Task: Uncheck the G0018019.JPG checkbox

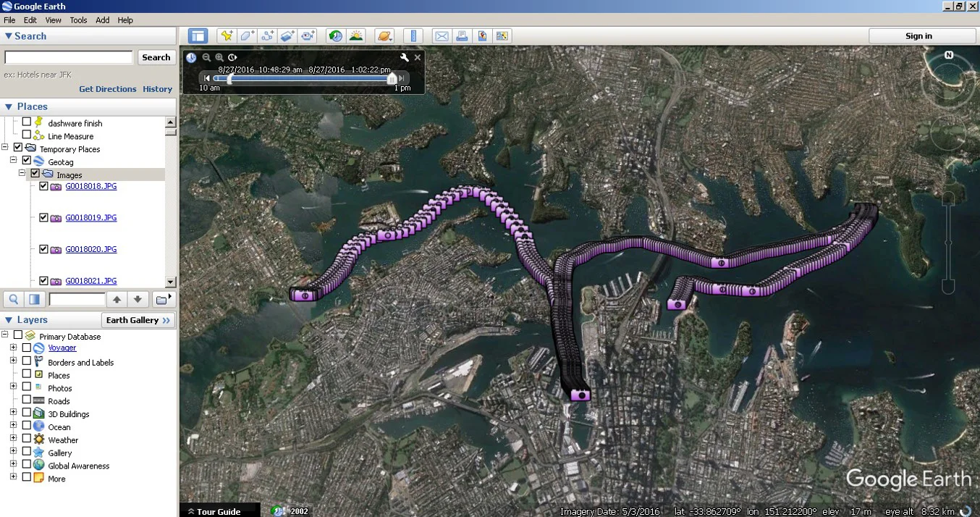Action: point(43,217)
